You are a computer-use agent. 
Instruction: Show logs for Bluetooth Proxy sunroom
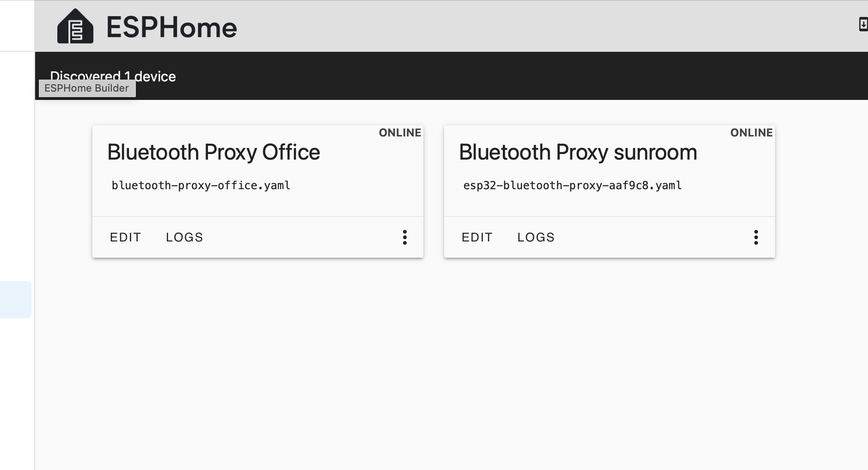(x=536, y=237)
